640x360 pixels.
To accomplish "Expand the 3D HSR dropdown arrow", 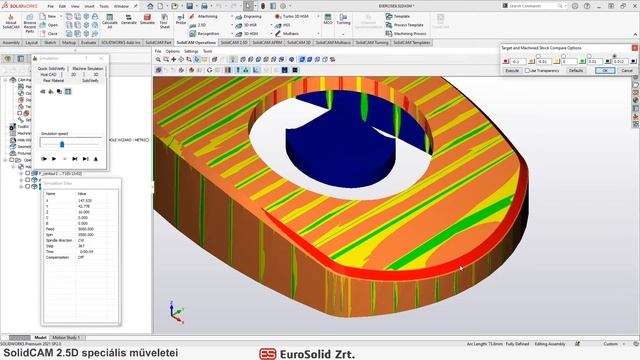I will click(x=271, y=25).
